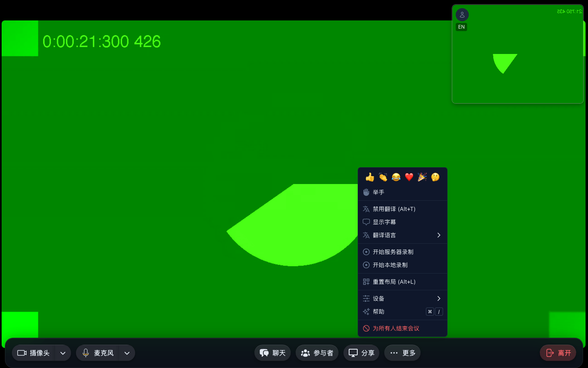The width and height of the screenshot is (588, 368).
Task: Start screen sharing with 分享
Action: click(361, 353)
